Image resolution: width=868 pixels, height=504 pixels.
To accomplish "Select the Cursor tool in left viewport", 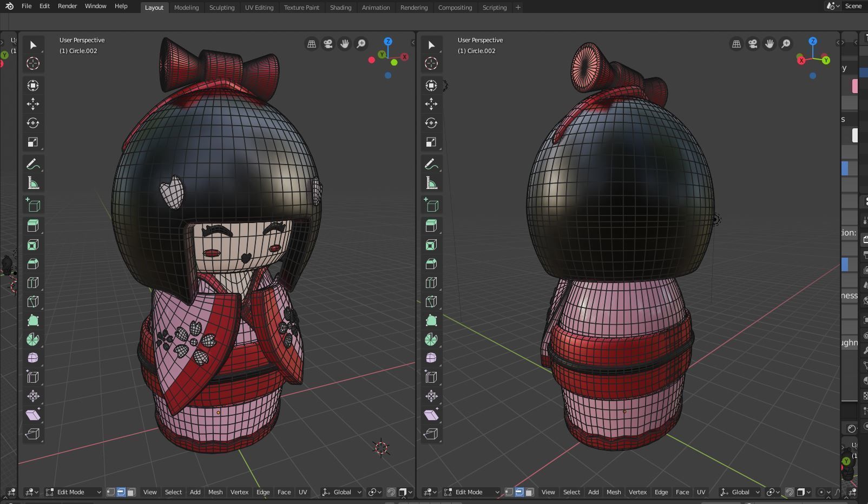I will click(x=33, y=63).
